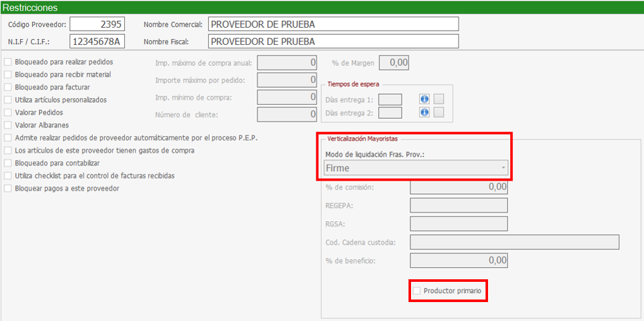Enable Valorar Albaranes checkbox
Viewport: 644px width, 321px height.
click(x=8, y=125)
